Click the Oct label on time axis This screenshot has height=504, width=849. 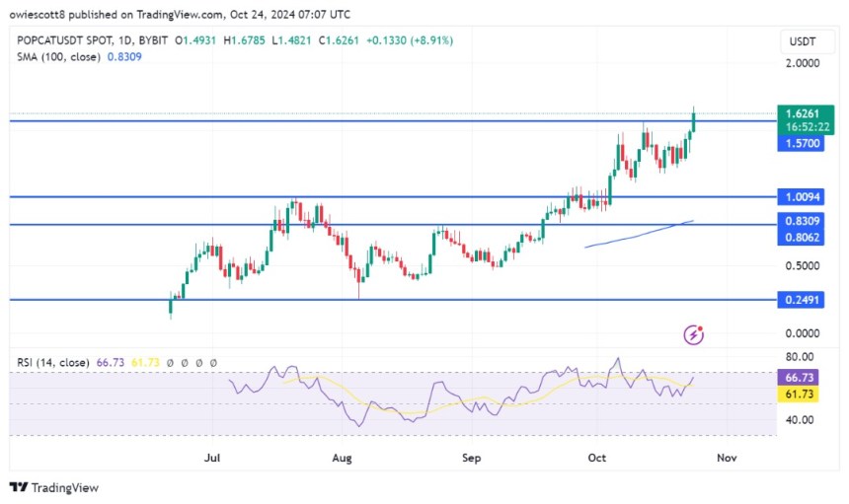[596, 458]
